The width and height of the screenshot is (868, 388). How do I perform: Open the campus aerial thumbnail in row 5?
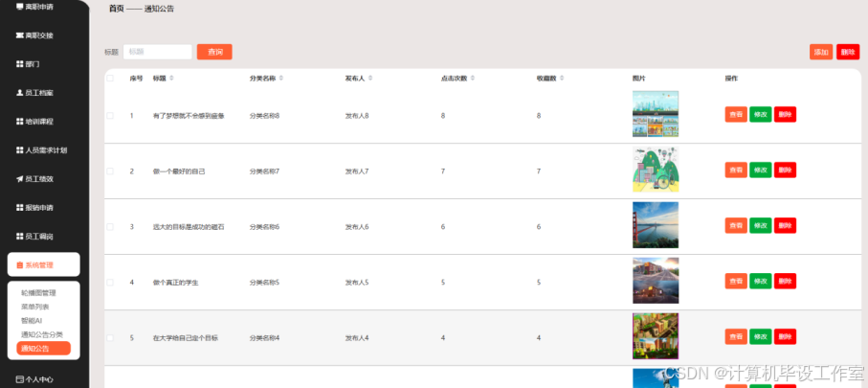click(x=656, y=336)
